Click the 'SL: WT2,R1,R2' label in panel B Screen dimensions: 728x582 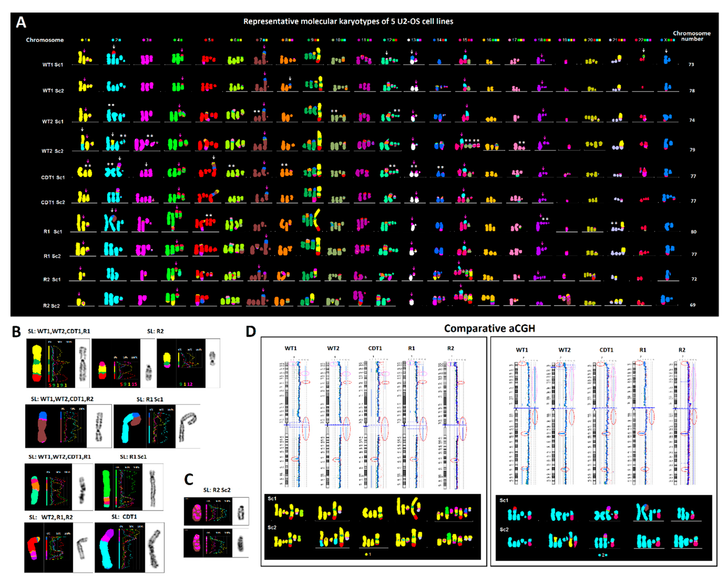click(x=51, y=517)
